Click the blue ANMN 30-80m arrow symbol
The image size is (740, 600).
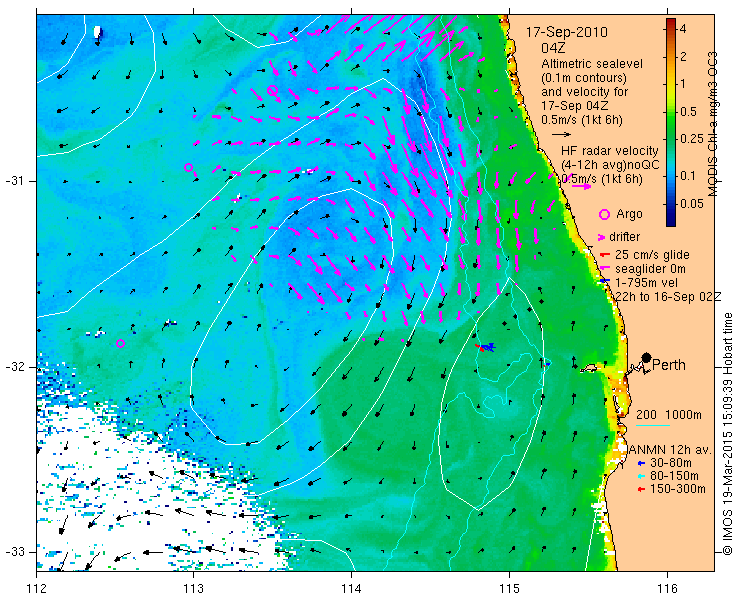(641, 463)
